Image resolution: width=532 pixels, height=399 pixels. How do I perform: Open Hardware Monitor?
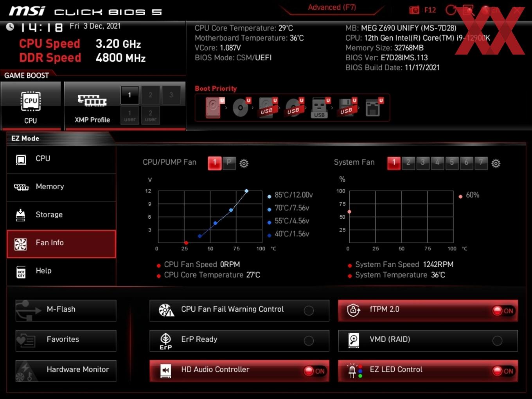(66, 371)
